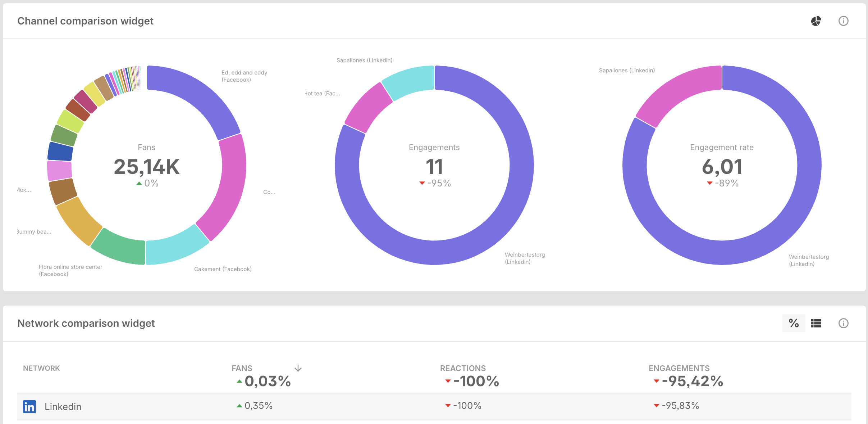Toggle percent view in Network widget
The image size is (868, 424).
click(x=794, y=323)
